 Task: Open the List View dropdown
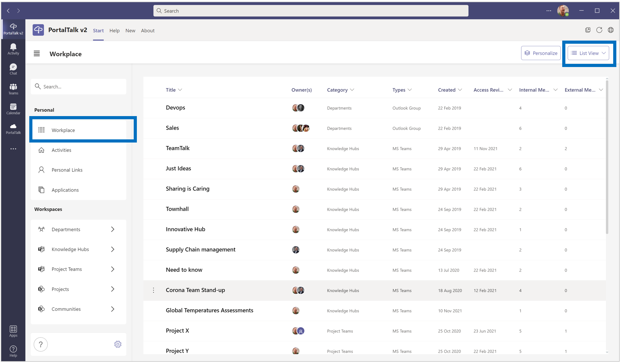click(588, 53)
